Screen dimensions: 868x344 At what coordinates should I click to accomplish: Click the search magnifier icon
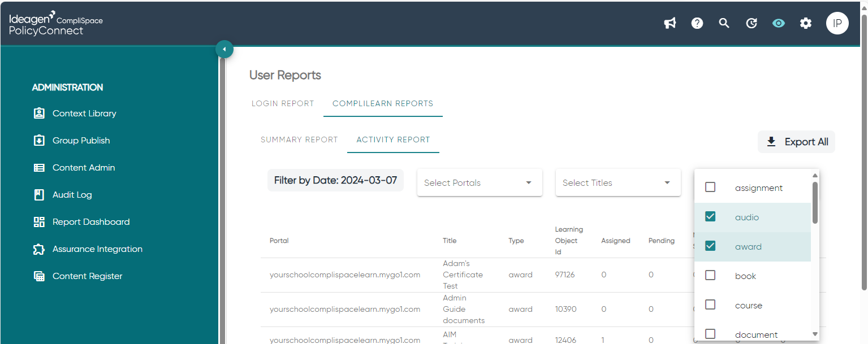tap(724, 23)
